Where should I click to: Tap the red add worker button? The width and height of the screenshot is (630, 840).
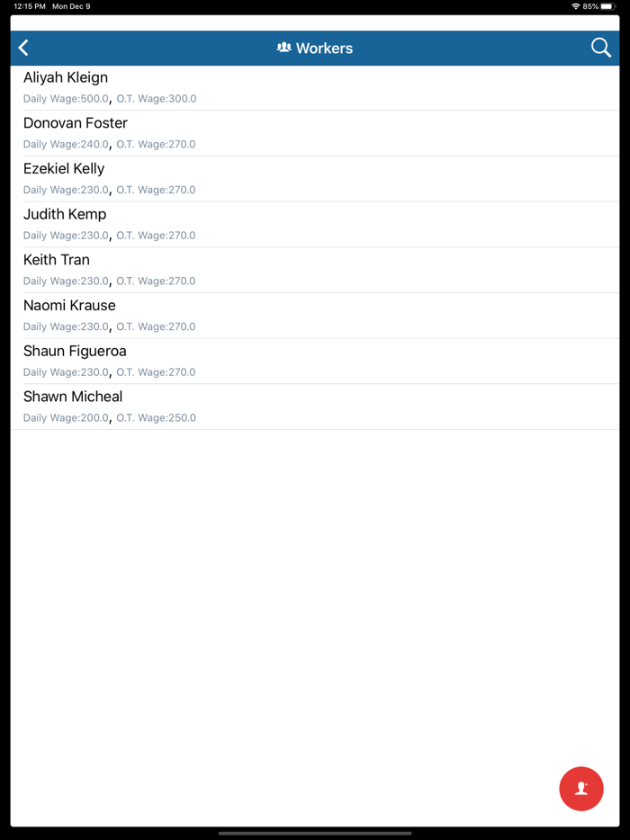coord(581,789)
